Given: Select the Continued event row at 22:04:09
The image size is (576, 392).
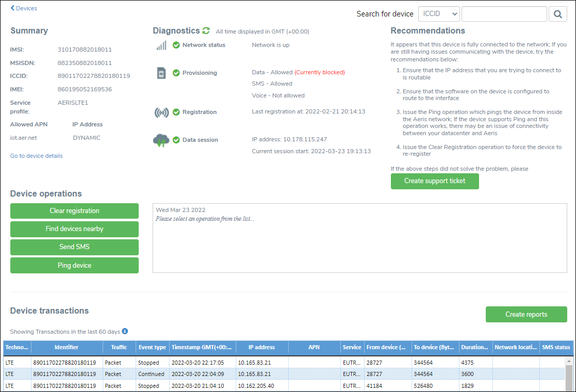Looking at the screenshot, I should click(x=284, y=374).
